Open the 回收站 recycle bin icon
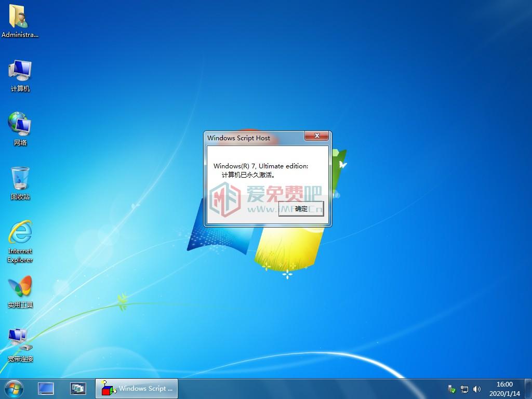 click(20, 183)
